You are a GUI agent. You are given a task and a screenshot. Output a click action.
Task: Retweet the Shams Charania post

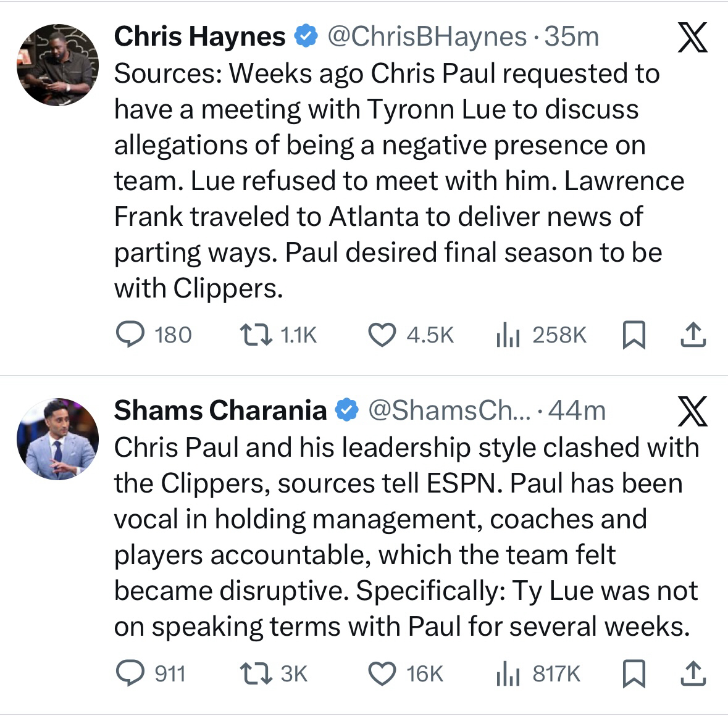coord(256,673)
